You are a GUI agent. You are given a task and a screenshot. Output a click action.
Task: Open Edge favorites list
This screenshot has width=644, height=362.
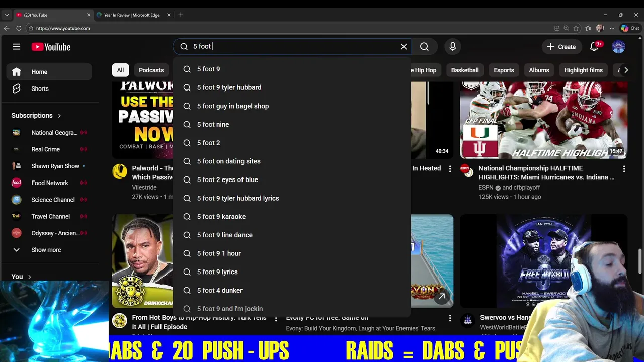pyautogui.click(x=588, y=28)
